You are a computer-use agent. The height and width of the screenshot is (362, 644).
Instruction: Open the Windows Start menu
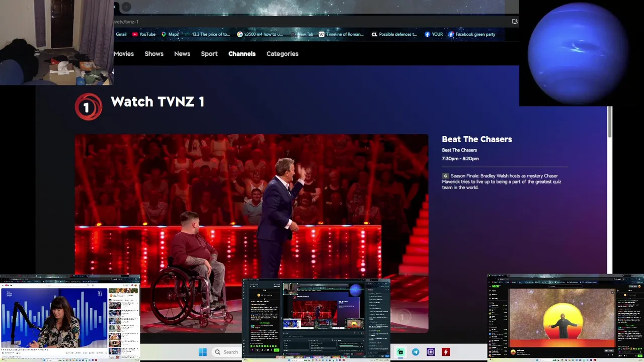point(202,352)
